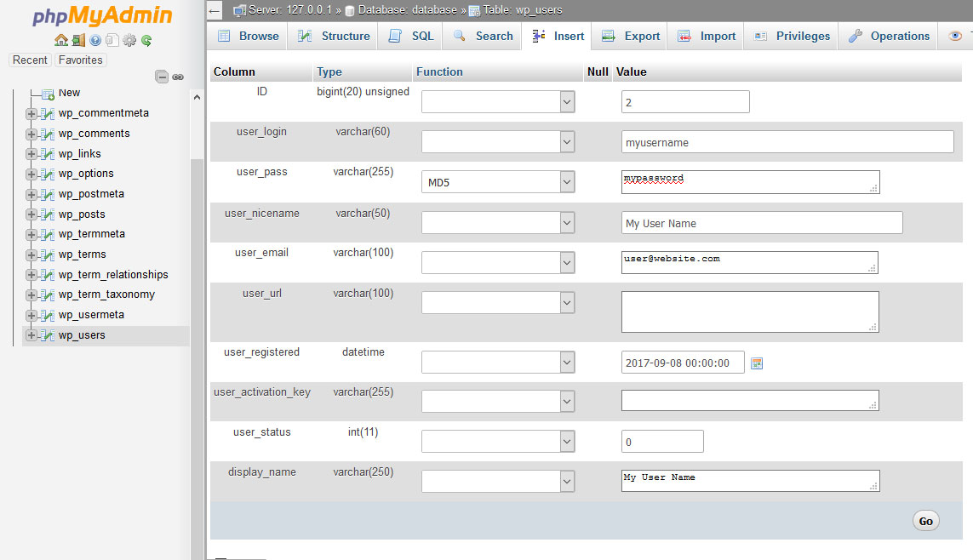Click the Go button
The height and width of the screenshot is (560, 973).
click(925, 520)
